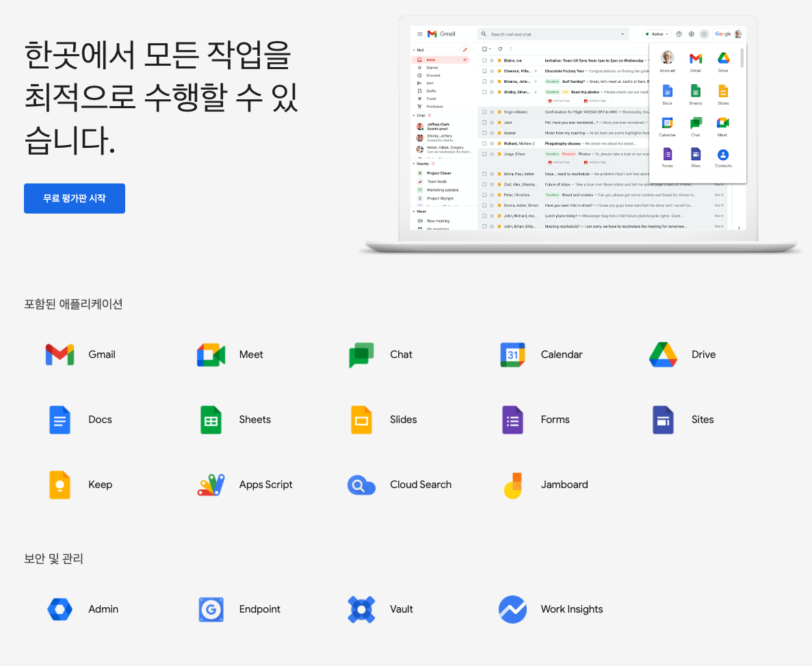Open the Meet text link
The width and height of the screenshot is (812, 666).
click(251, 355)
